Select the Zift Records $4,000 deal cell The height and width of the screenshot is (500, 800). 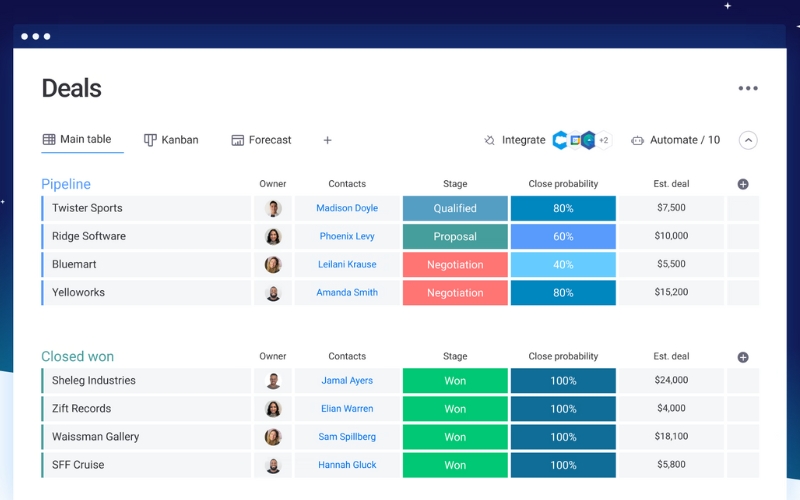671,409
